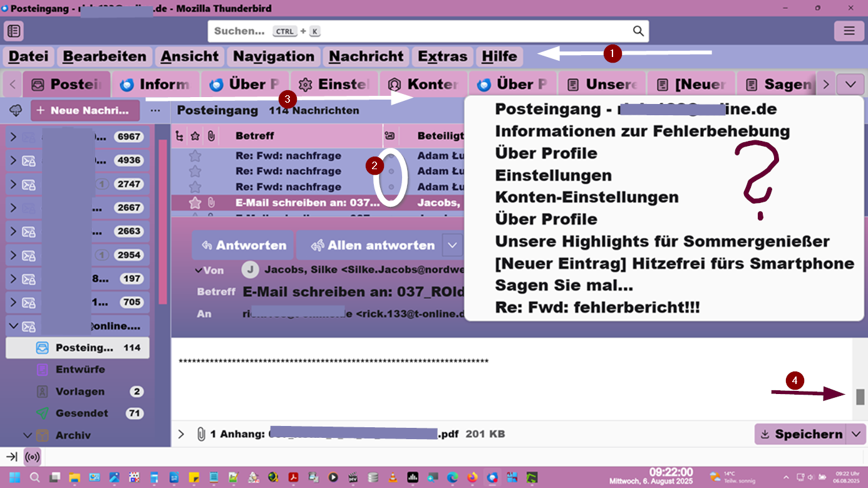Click the hide-folder-pane arrow icon in status bar
868x488 pixels.
click(12, 457)
